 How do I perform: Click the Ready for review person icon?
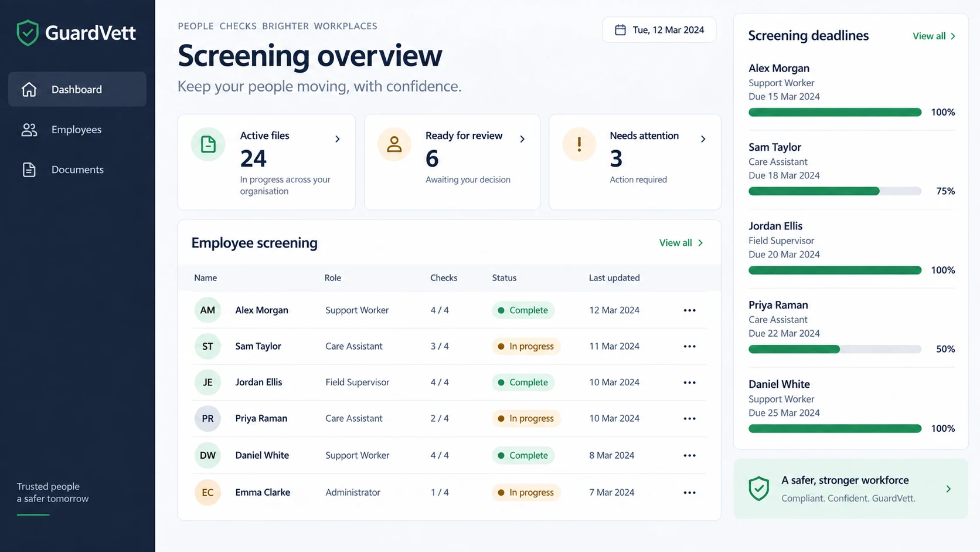click(394, 144)
